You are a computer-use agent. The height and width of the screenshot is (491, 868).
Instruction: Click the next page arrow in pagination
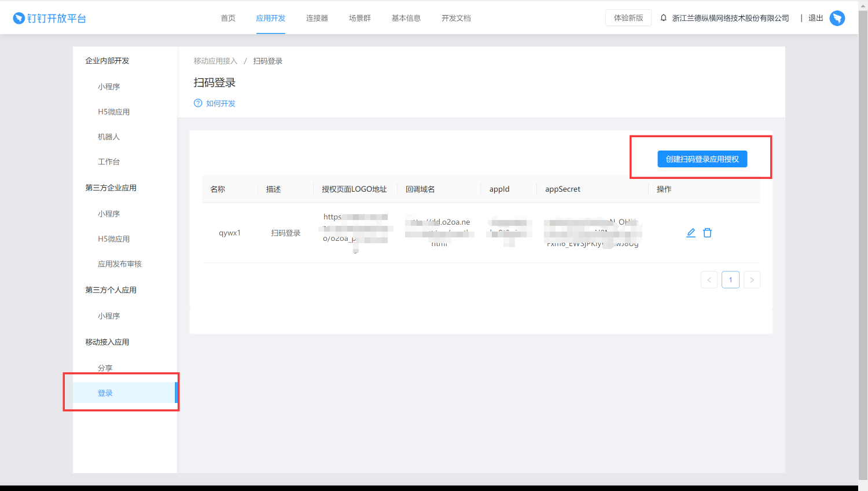pyautogui.click(x=752, y=279)
